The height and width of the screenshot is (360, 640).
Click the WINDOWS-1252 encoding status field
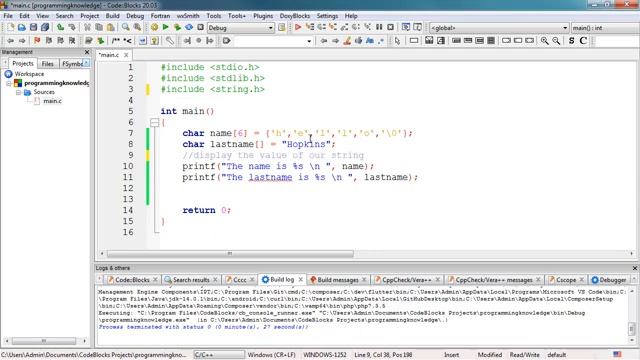325,355
